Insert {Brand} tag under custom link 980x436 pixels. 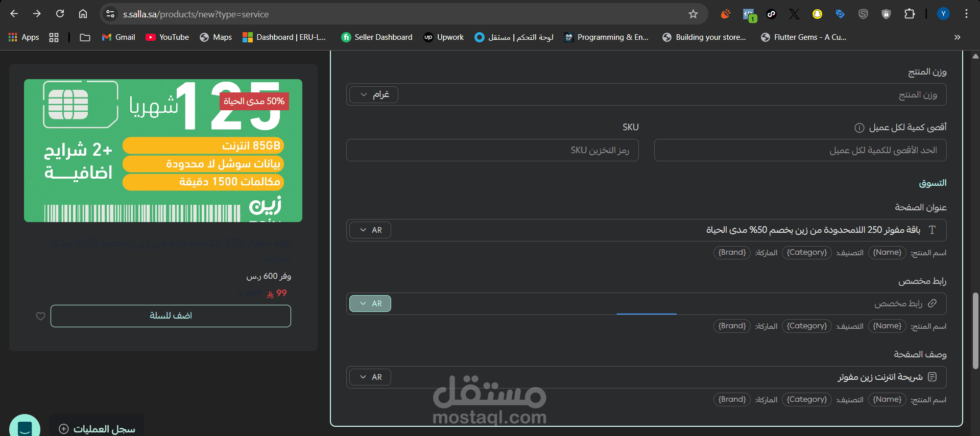732,326
